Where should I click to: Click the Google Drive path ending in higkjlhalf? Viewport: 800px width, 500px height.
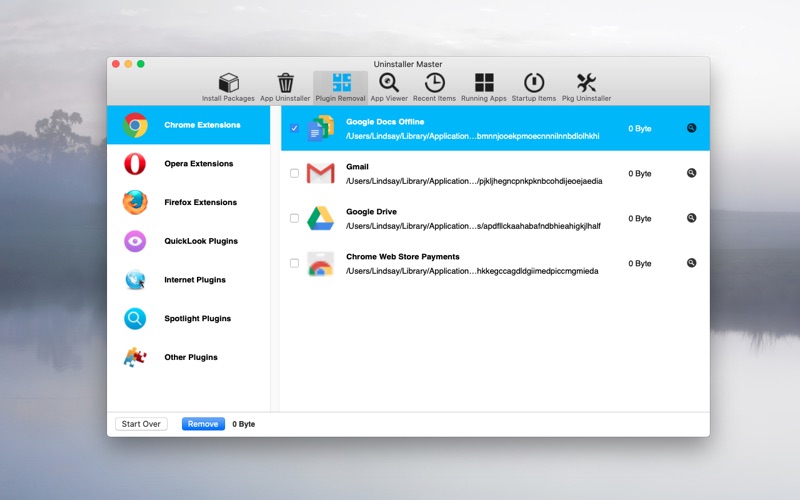coord(473,226)
